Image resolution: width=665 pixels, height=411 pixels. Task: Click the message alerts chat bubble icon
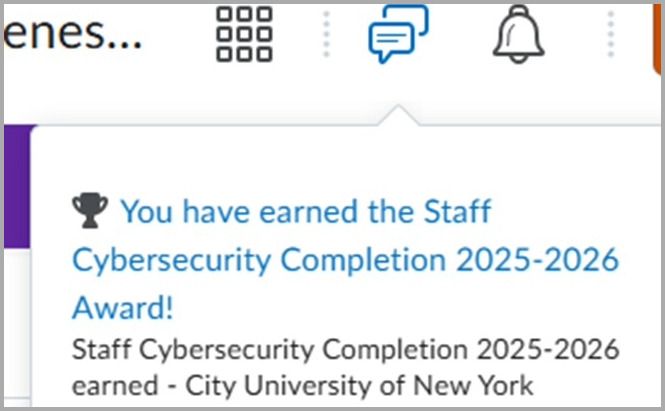click(397, 34)
